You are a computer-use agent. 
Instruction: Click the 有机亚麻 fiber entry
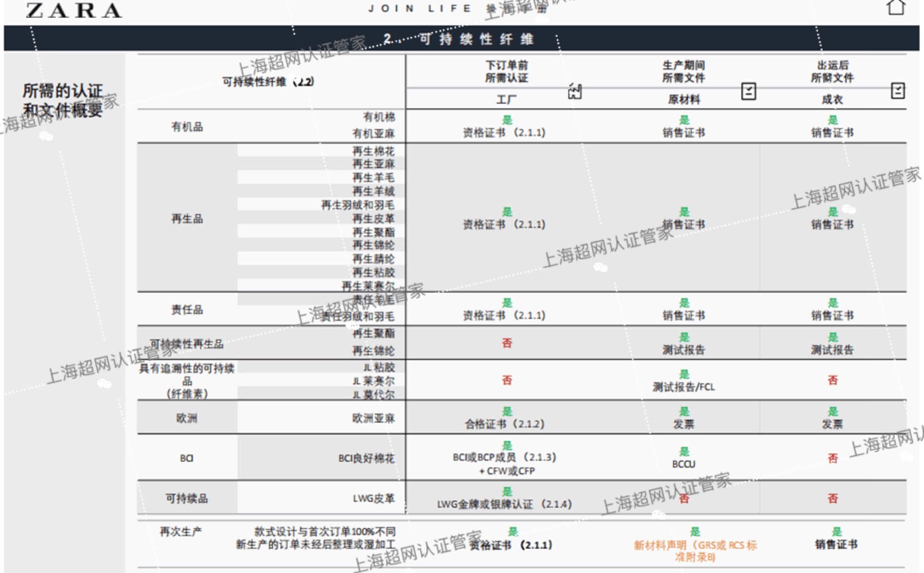tap(373, 133)
